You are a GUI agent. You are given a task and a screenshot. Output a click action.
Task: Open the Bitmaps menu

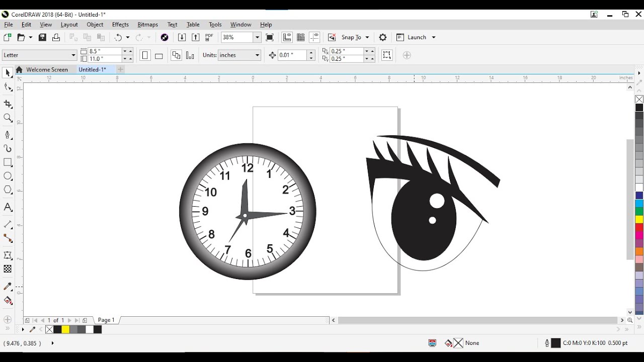pyautogui.click(x=147, y=25)
